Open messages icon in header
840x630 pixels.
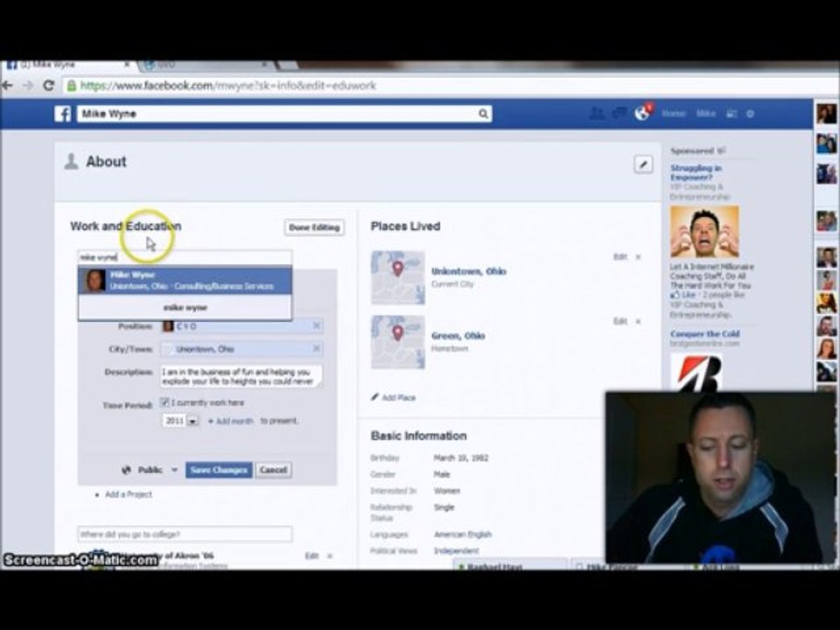[619, 114]
